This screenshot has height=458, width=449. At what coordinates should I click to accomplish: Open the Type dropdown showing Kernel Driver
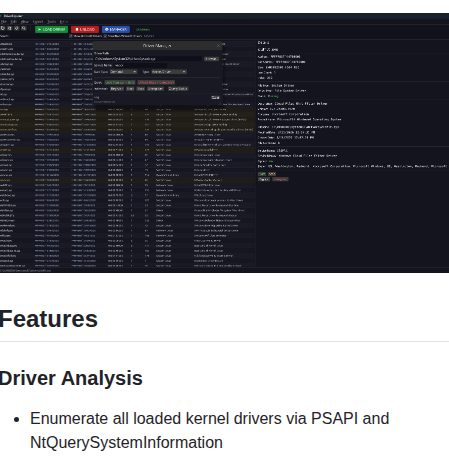click(x=169, y=72)
